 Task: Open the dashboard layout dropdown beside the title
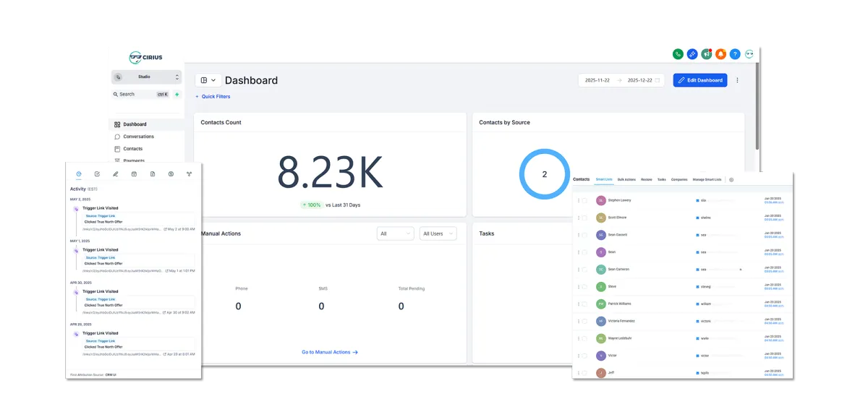coord(208,80)
